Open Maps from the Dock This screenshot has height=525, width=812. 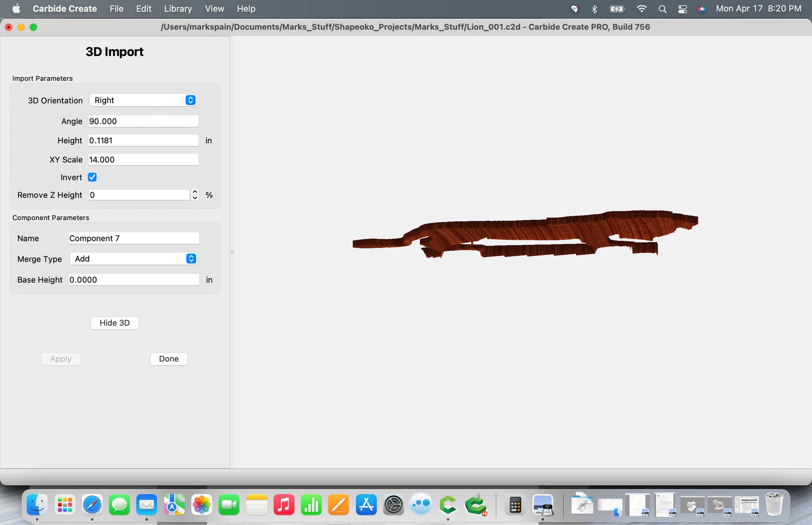[174, 505]
